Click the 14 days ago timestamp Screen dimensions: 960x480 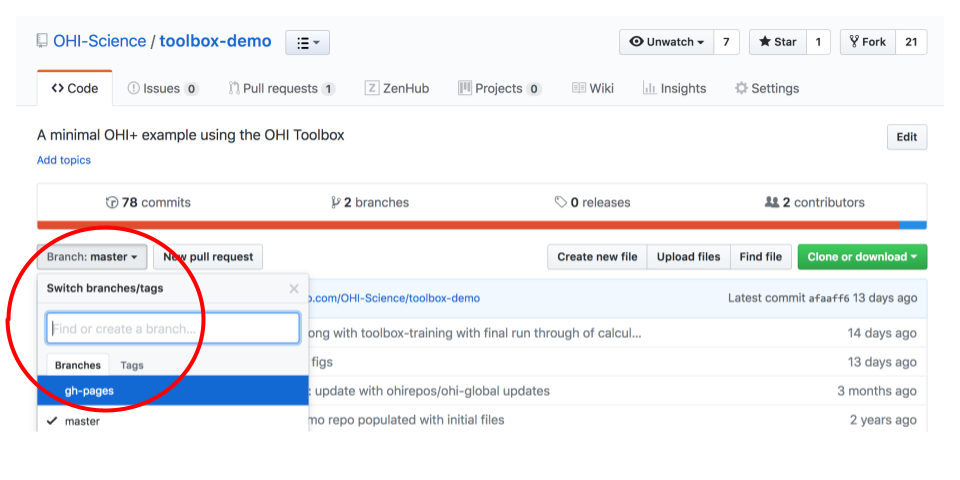point(882,333)
